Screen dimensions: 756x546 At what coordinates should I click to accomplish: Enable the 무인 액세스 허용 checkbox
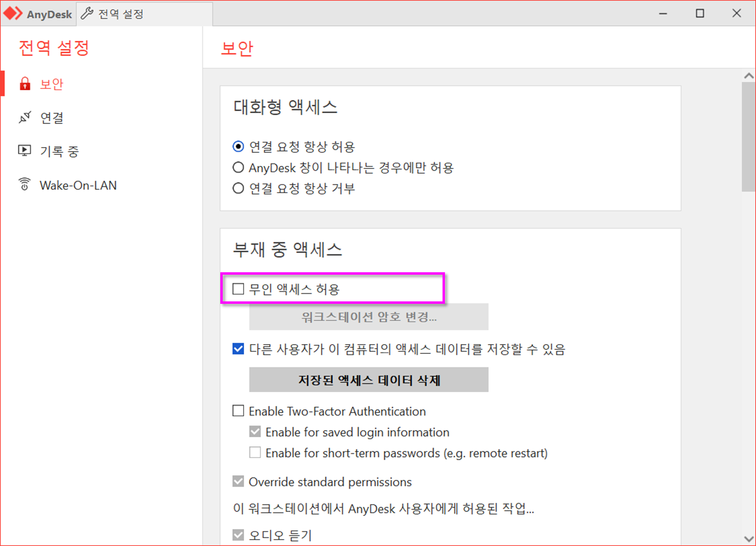point(238,289)
